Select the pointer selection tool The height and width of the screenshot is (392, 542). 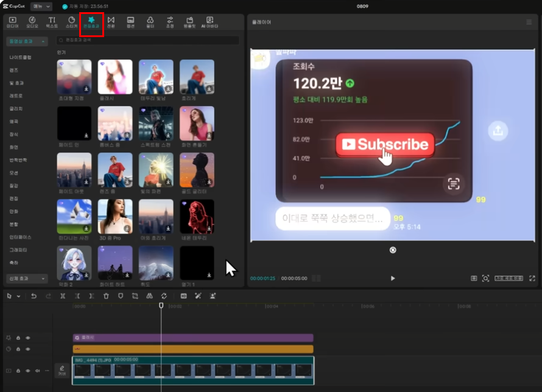tap(9, 296)
